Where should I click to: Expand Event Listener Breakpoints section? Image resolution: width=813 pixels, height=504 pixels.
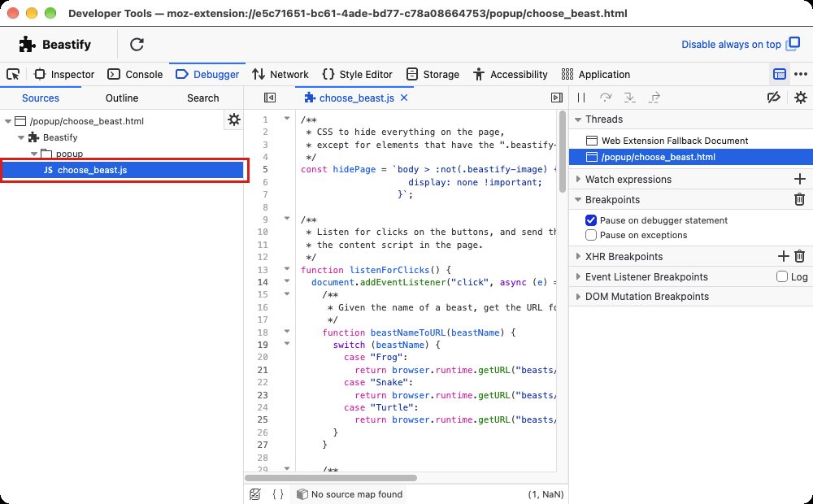coord(578,277)
